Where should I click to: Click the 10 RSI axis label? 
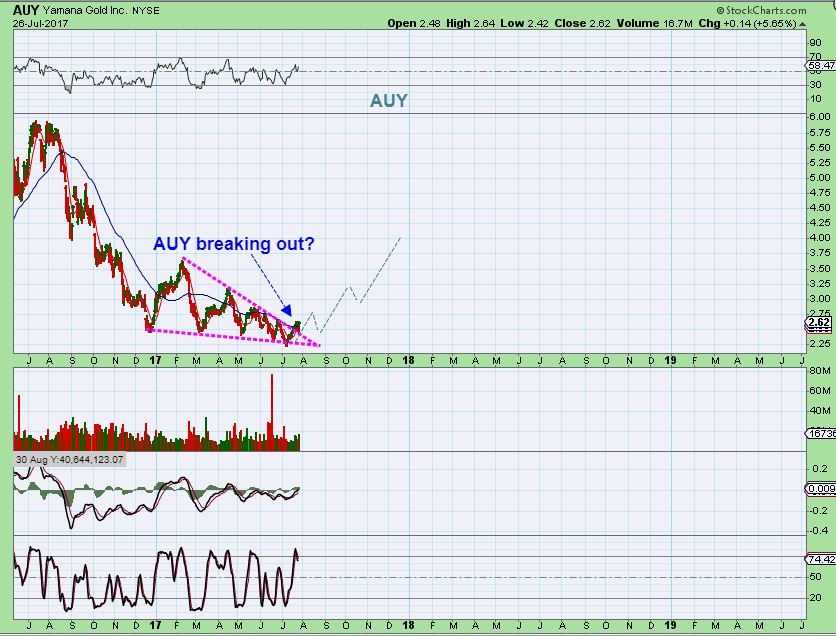pos(815,99)
